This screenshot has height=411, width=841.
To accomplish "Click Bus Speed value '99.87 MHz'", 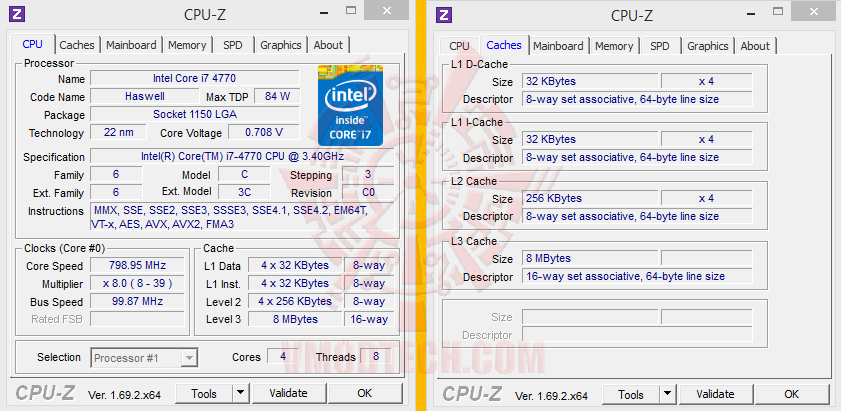I will coord(137,301).
